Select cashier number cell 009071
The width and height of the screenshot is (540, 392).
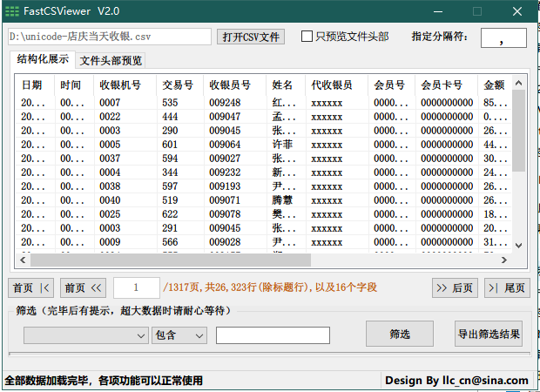coord(225,200)
